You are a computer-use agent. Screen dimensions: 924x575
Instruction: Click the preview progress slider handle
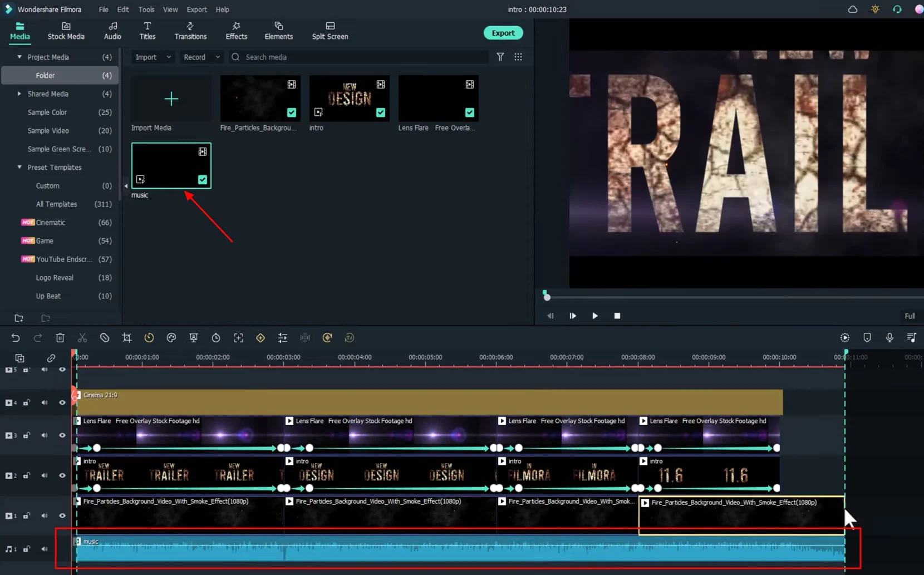coord(547,297)
